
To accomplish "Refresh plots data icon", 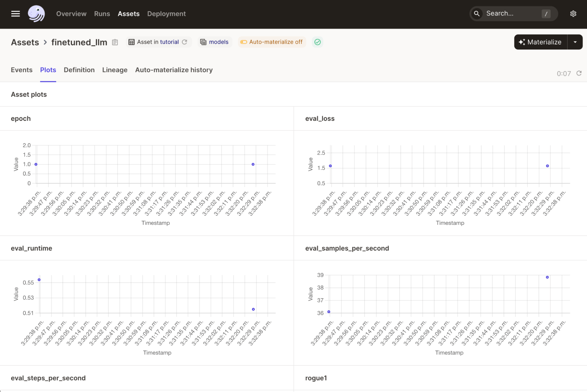I will (579, 73).
